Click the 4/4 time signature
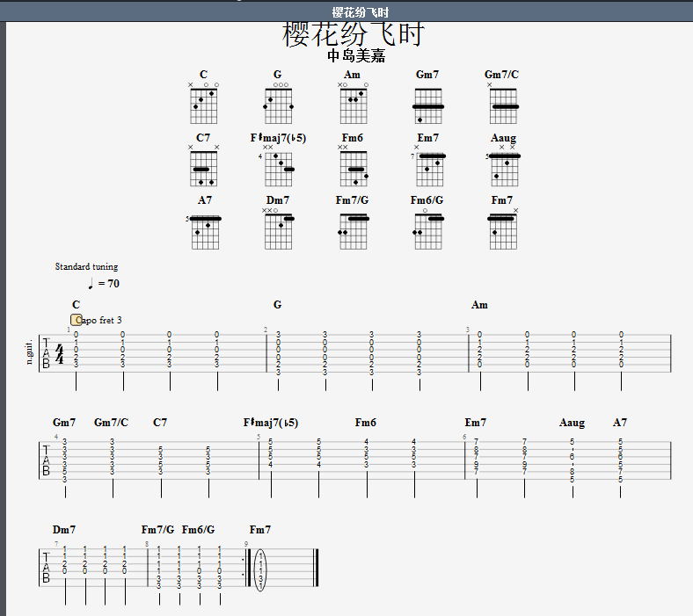The height and width of the screenshot is (616, 693). [60, 354]
